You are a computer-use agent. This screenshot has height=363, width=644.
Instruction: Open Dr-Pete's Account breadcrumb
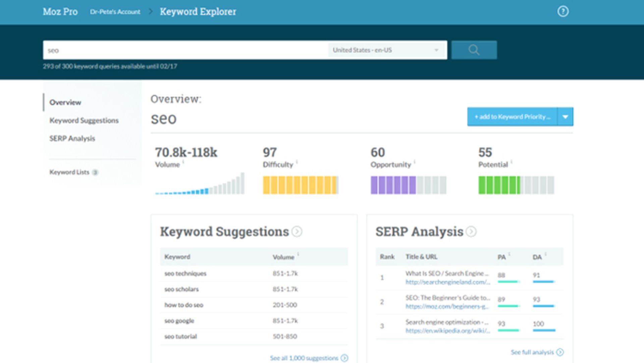point(115,12)
